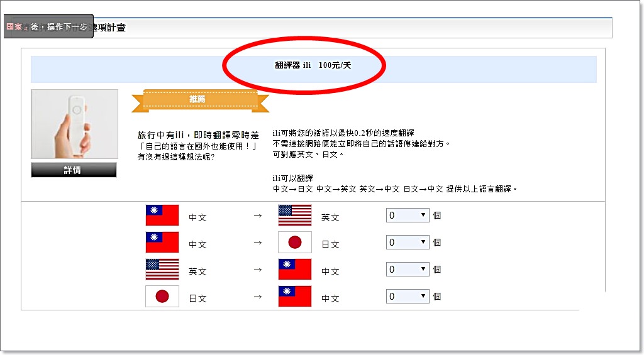Click the 日文 source label in the last language row
Image resolution: width=644 pixels, height=355 pixels.
[x=197, y=299]
